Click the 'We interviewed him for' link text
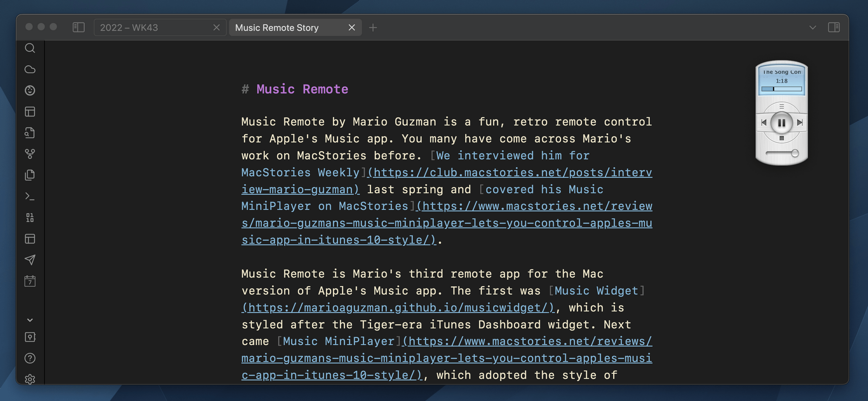This screenshot has height=401, width=868. point(512,156)
